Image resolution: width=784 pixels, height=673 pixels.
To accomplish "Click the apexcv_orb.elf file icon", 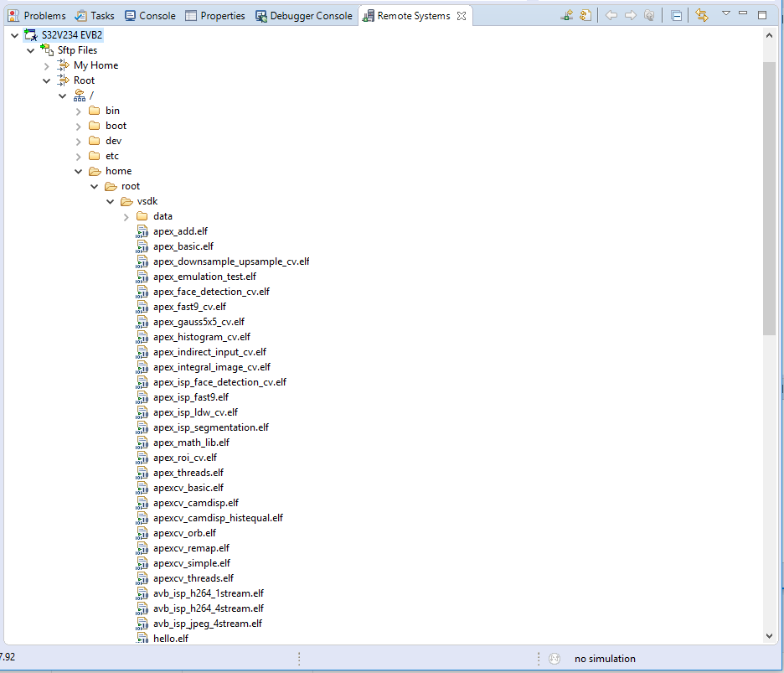I will click(x=142, y=533).
